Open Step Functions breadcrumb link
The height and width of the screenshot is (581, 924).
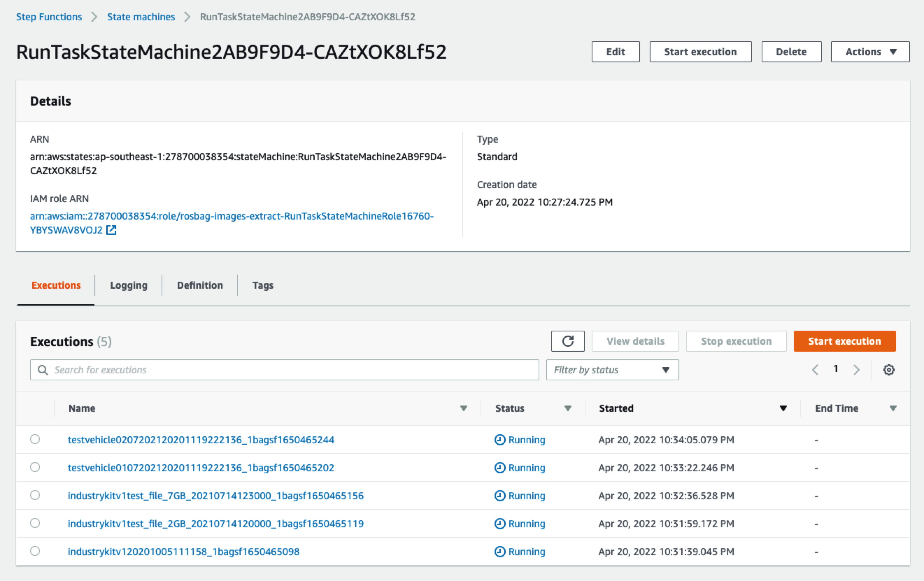coord(49,17)
